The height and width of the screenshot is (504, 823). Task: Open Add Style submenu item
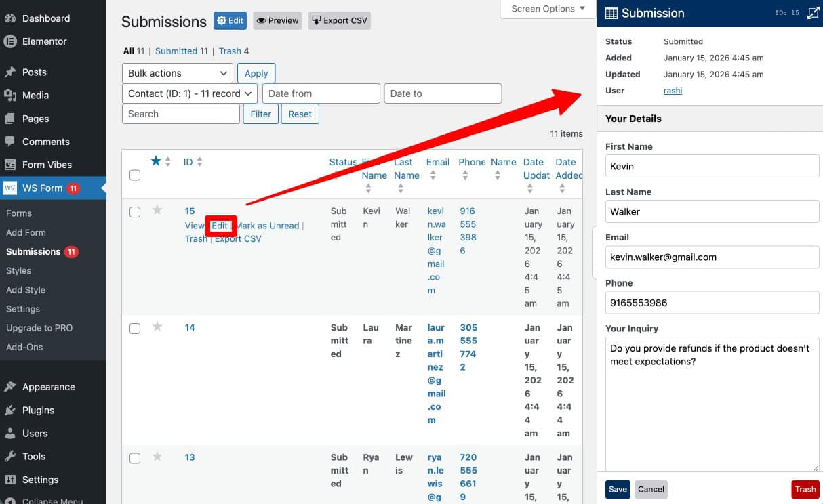tap(26, 289)
